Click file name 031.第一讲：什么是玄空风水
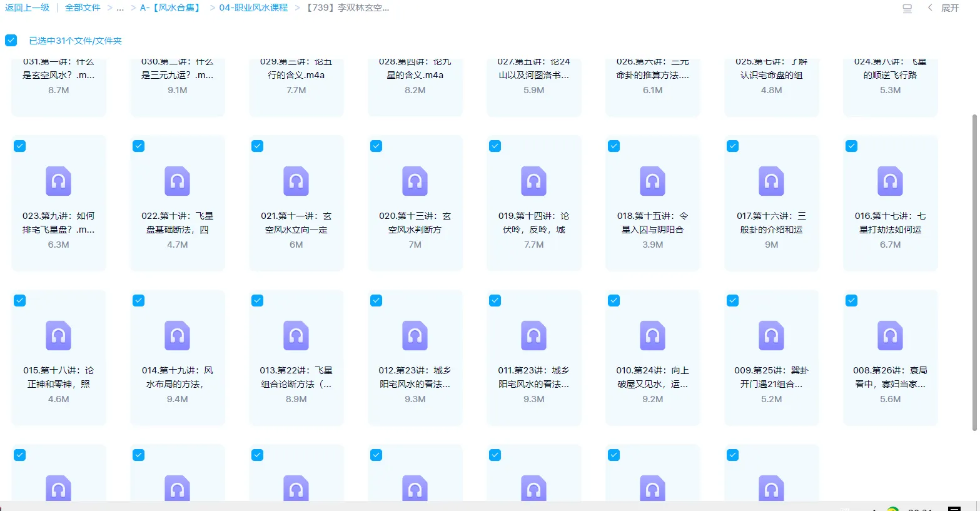 pos(59,68)
